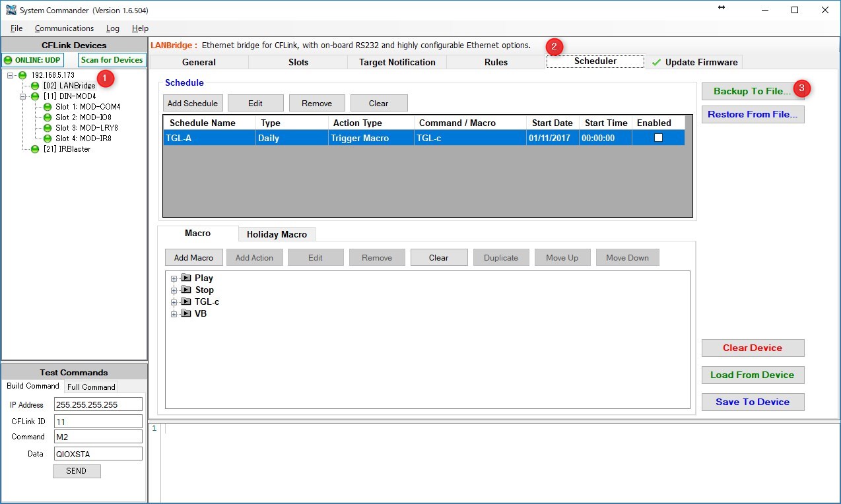Click green status icon beside LANBridge
The height and width of the screenshot is (504, 841).
pyautogui.click(x=35, y=86)
